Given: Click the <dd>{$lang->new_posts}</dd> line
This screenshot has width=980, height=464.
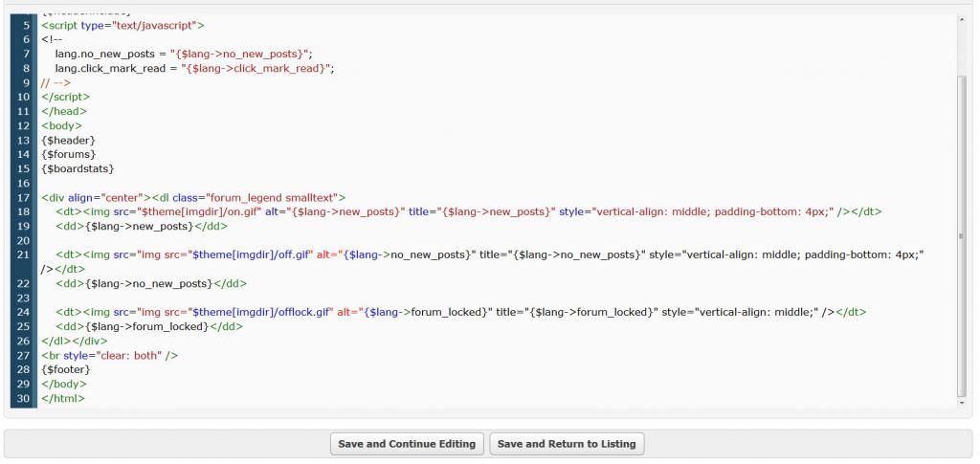Looking at the screenshot, I should pos(142,227).
